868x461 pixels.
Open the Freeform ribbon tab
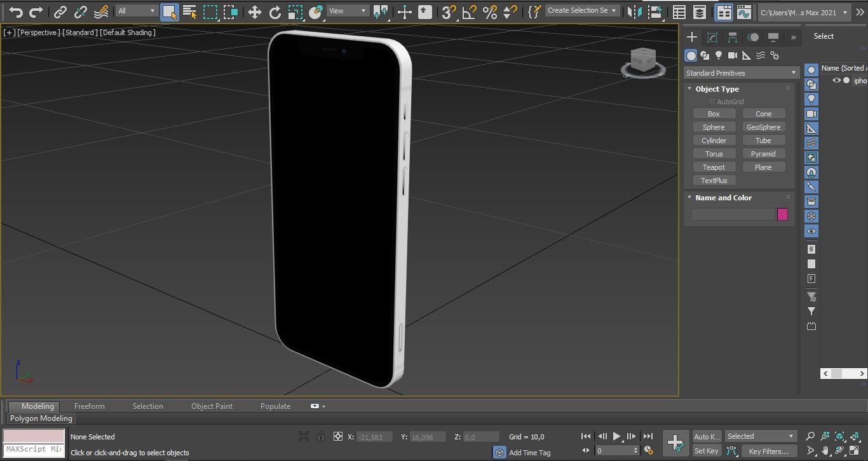coord(90,406)
